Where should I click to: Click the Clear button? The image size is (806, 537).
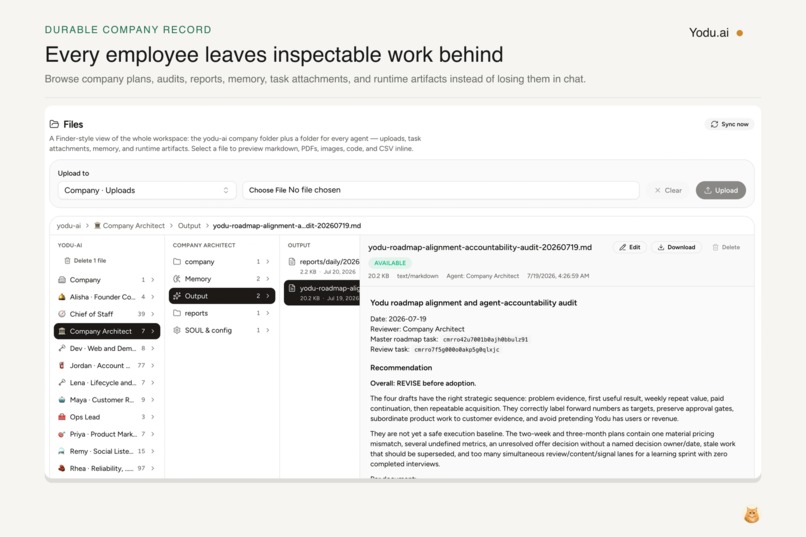coord(668,190)
